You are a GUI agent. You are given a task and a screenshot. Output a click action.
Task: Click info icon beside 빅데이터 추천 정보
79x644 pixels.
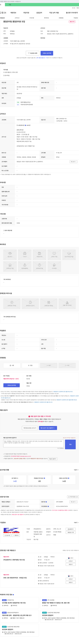(13, 595)
